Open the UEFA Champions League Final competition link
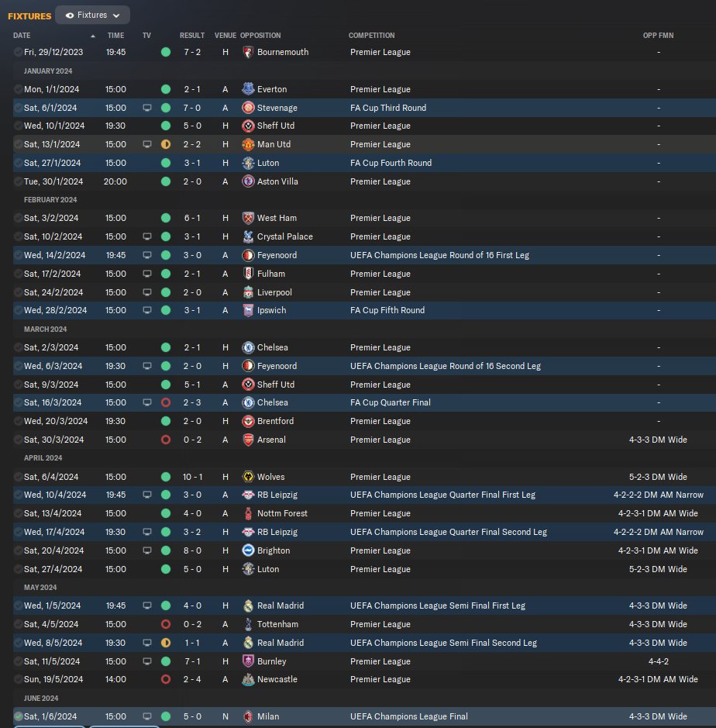Screen dimensions: 716x728 click(409, 716)
